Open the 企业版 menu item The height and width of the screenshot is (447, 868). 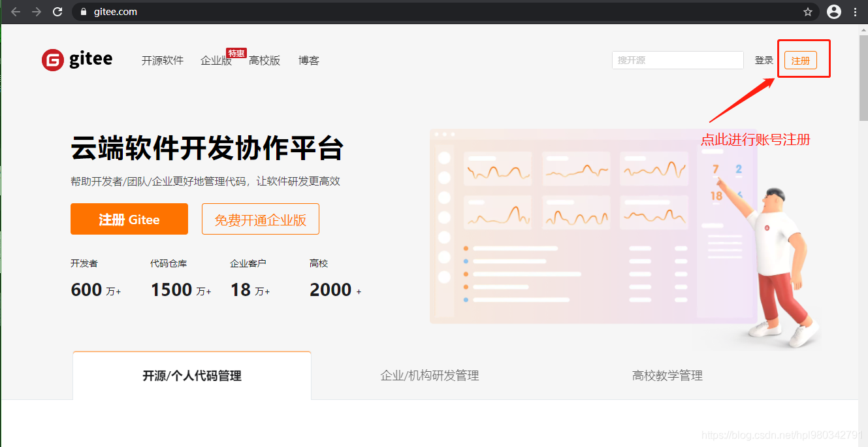pos(216,60)
